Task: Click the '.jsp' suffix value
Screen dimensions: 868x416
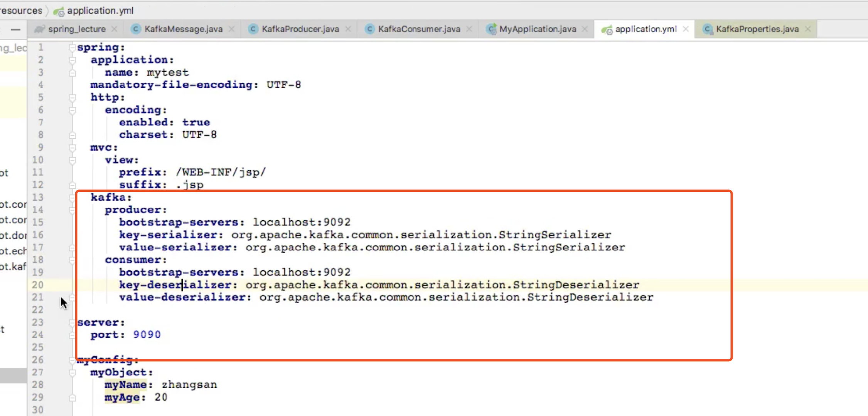Action: (189, 185)
